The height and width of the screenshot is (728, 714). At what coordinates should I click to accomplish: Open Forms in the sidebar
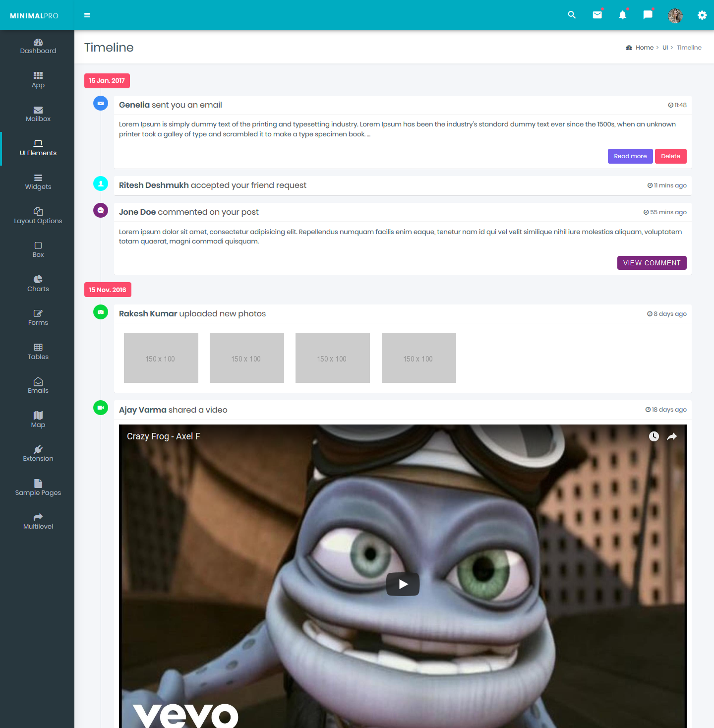(38, 318)
